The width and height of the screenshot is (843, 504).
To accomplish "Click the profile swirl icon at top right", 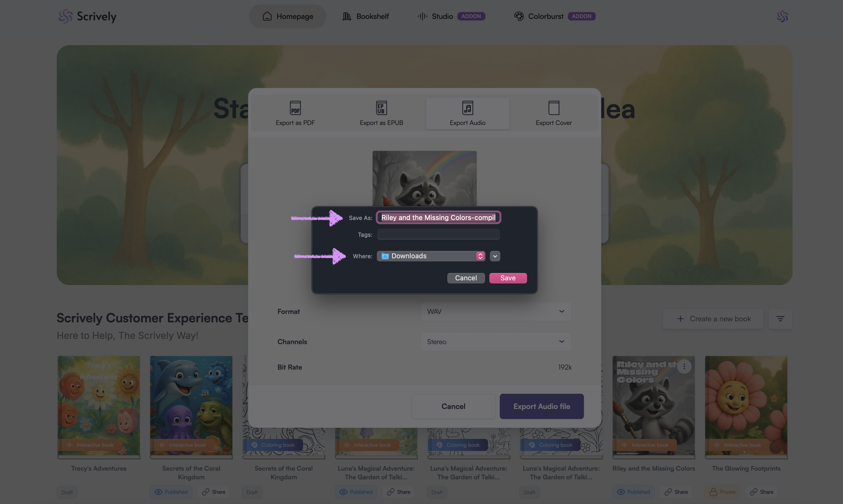I will [x=782, y=16].
